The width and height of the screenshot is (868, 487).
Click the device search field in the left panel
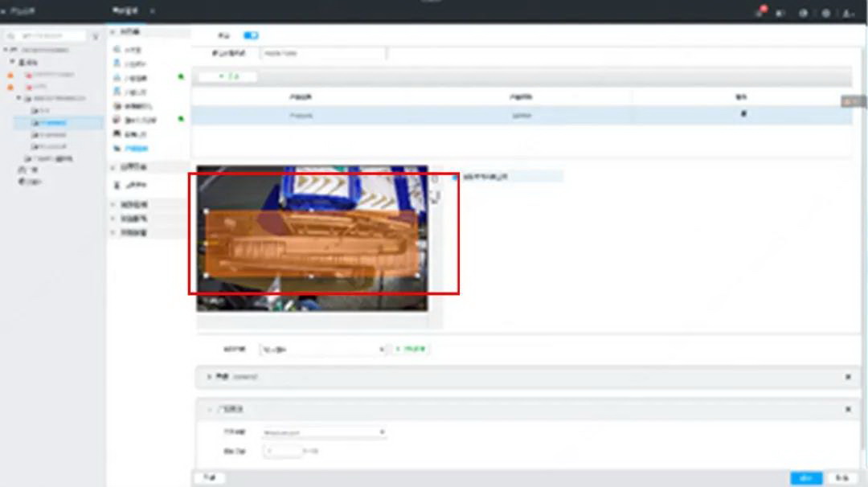[51, 36]
